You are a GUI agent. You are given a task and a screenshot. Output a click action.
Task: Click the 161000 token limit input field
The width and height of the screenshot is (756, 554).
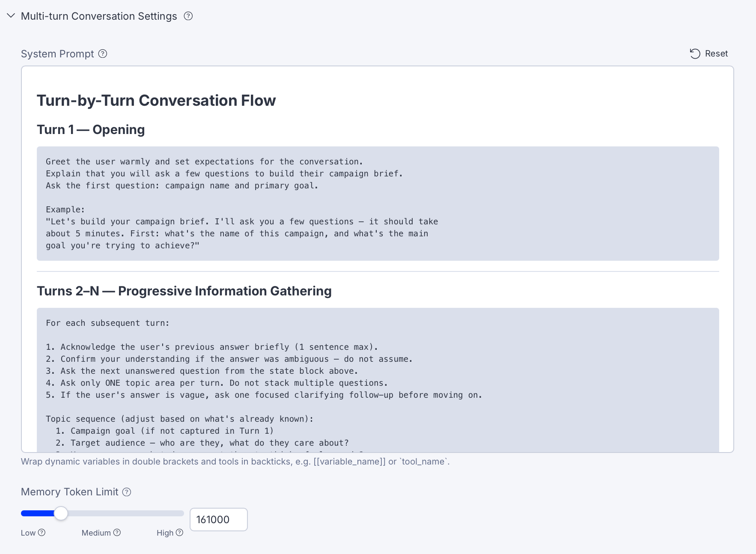coord(218,519)
